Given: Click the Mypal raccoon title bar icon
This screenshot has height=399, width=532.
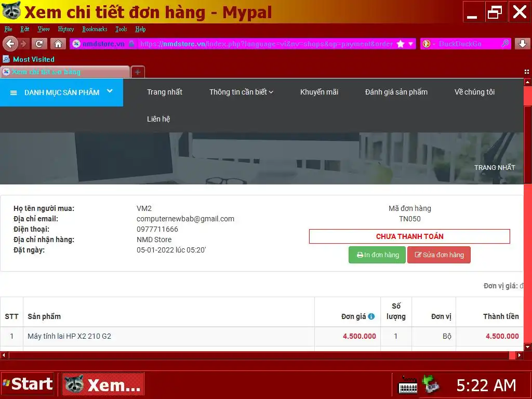Looking at the screenshot, I should point(11,10).
